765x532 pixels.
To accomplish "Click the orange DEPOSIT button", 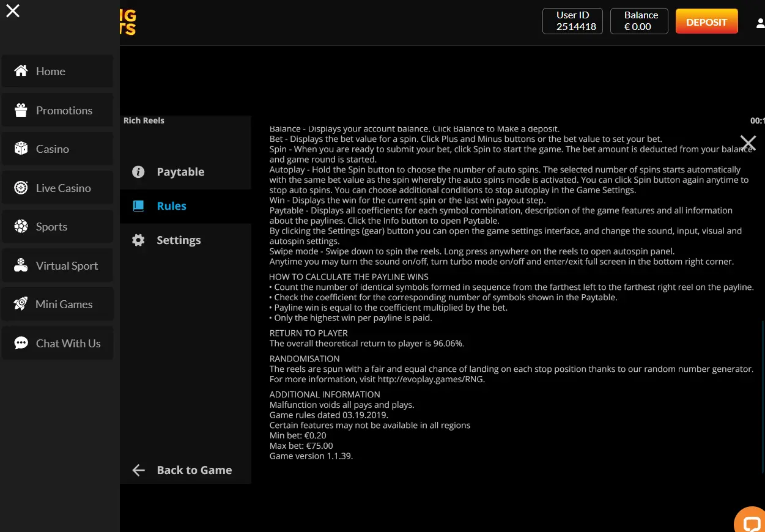I will point(706,22).
